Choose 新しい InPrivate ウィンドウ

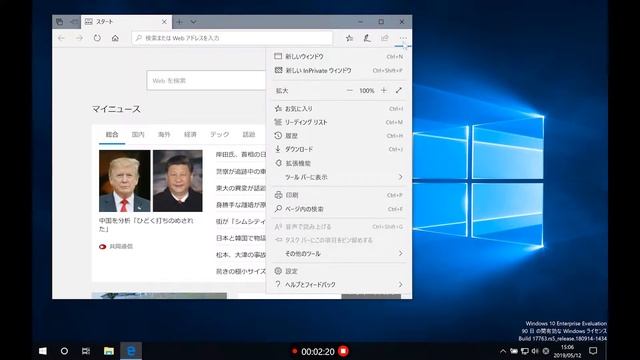(339, 70)
